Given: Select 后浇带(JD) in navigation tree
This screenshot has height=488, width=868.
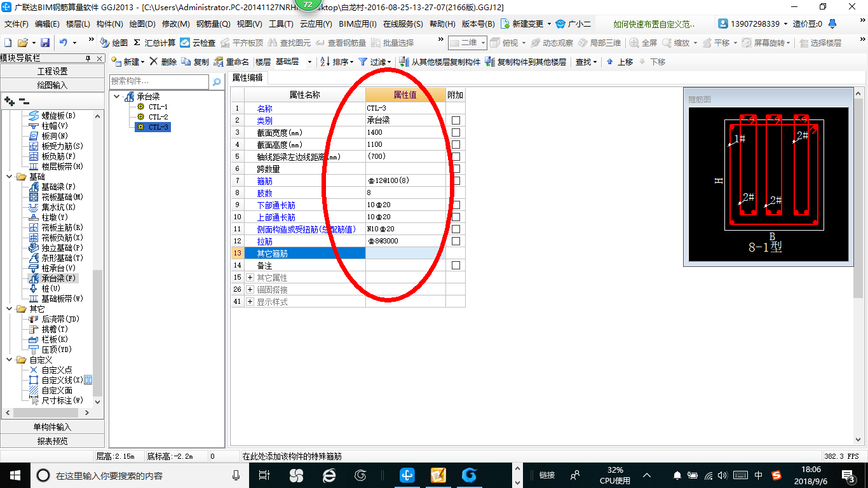Looking at the screenshot, I should 60,319.
